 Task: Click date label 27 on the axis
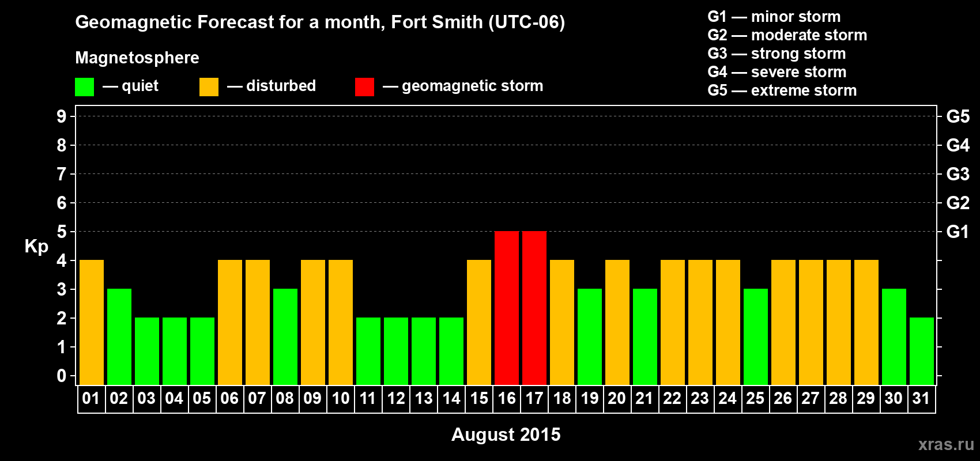coord(811,398)
